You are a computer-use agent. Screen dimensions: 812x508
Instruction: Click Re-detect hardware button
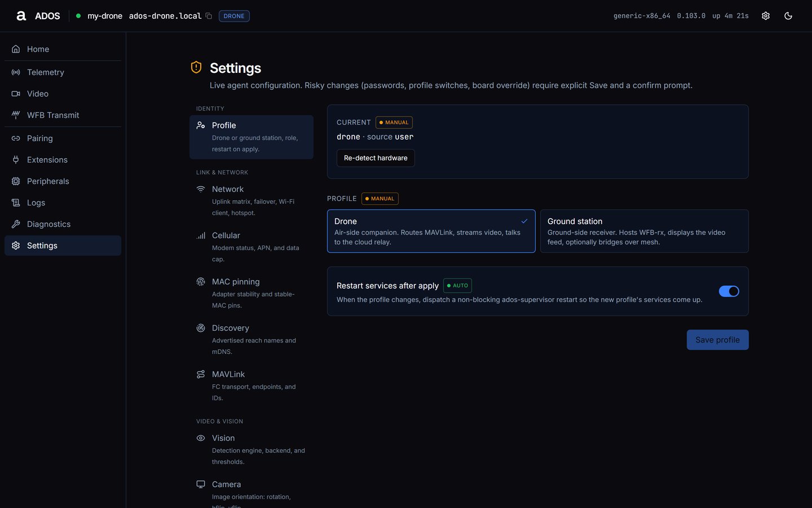(x=376, y=158)
